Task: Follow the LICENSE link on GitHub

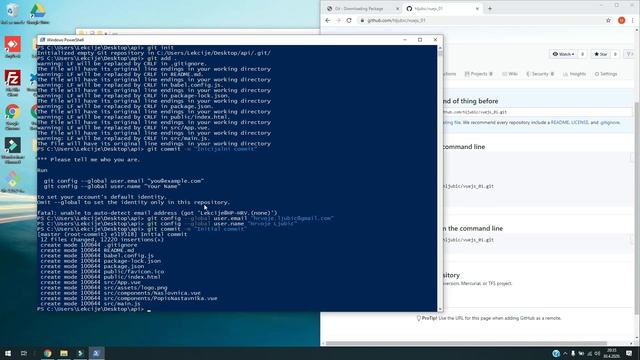Action: point(580,122)
